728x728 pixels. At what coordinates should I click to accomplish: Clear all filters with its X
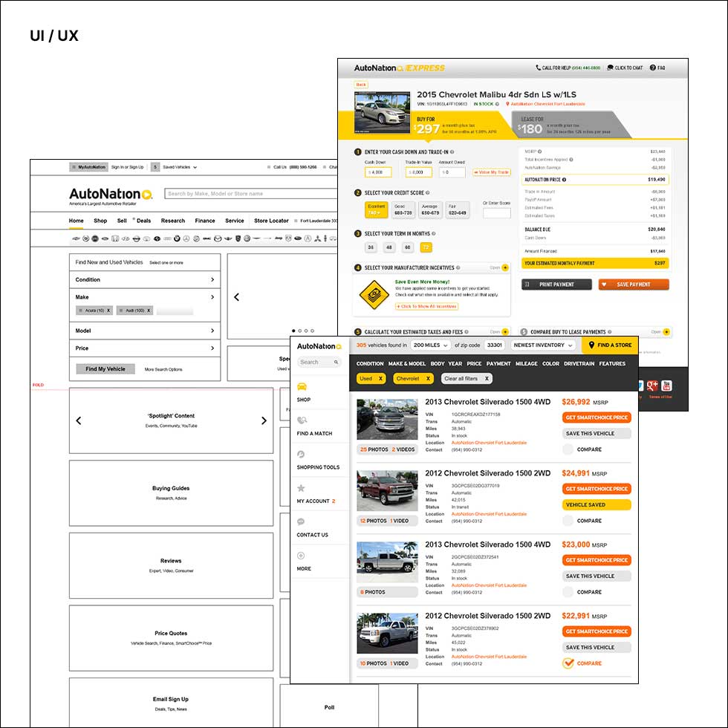coord(487,378)
